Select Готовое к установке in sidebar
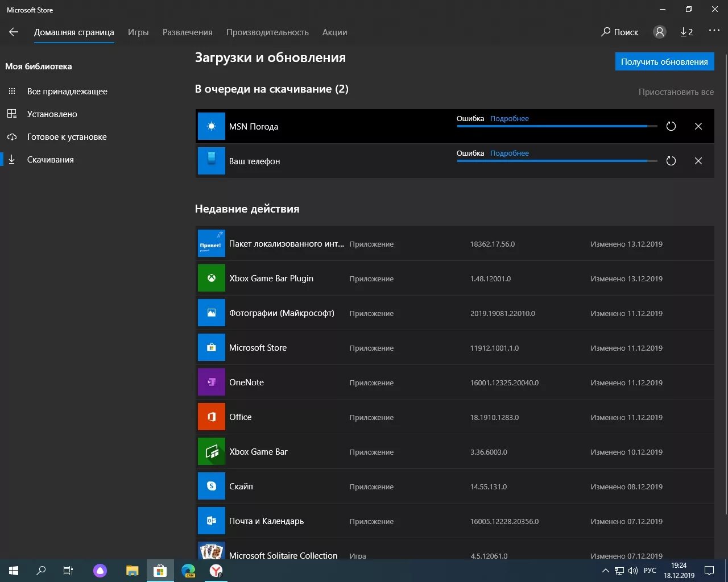The width and height of the screenshot is (728, 582). (x=67, y=137)
